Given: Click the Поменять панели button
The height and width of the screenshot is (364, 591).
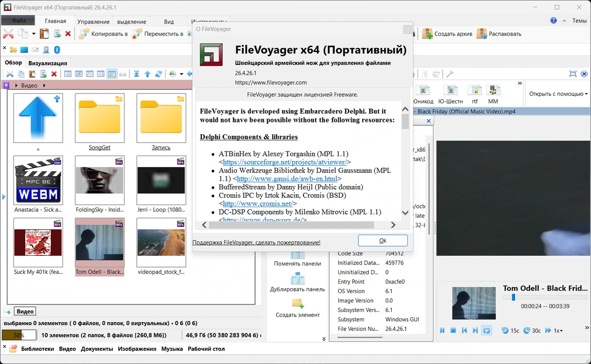Looking at the screenshot, I should click(297, 257).
